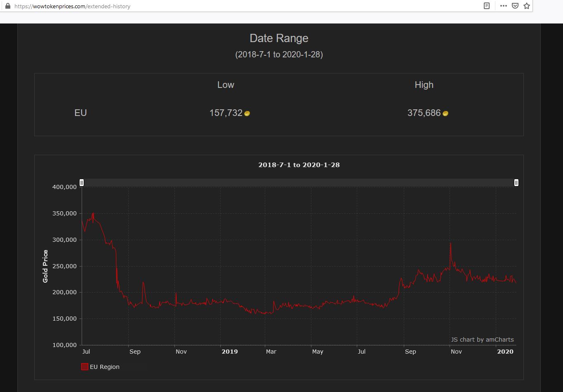Toggle Reader View icon in address bar
563x392 pixels.
487,6
